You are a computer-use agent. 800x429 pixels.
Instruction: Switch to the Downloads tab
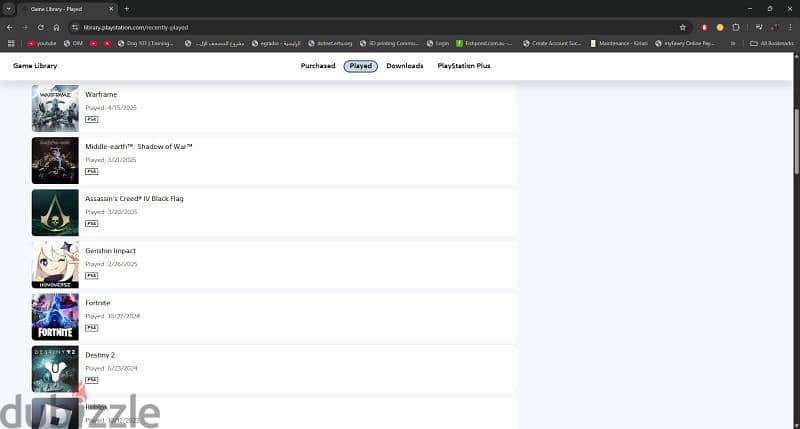coord(405,66)
